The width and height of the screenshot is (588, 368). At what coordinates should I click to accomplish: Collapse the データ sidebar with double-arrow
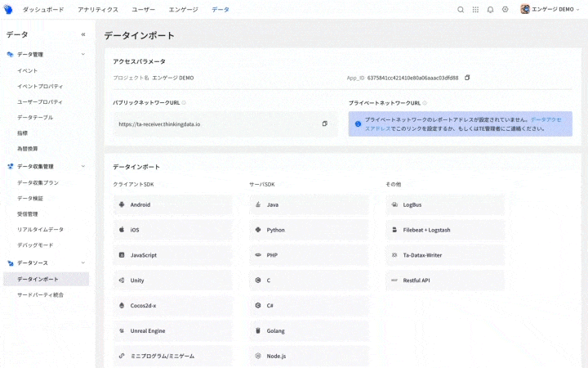pos(83,34)
